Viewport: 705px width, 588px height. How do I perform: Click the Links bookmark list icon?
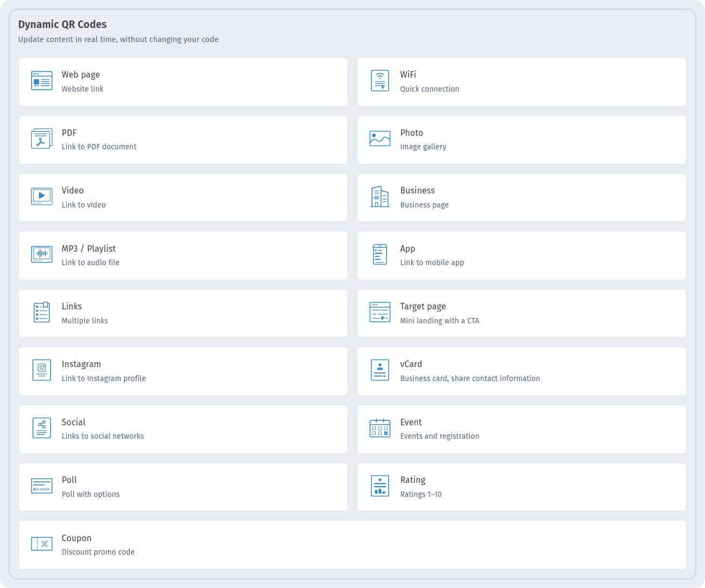(42, 313)
